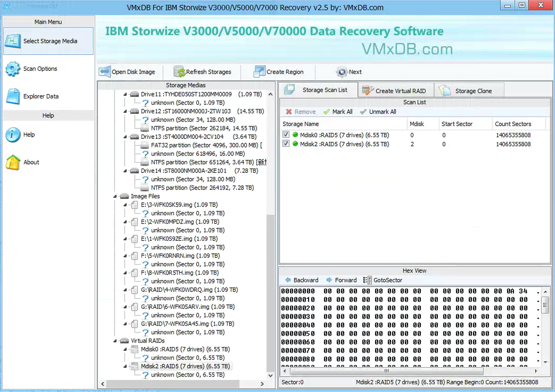Image resolution: width=555 pixels, height=392 pixels.
Task: Sort by the Count Sectors column header
Action: coord(519,124)
